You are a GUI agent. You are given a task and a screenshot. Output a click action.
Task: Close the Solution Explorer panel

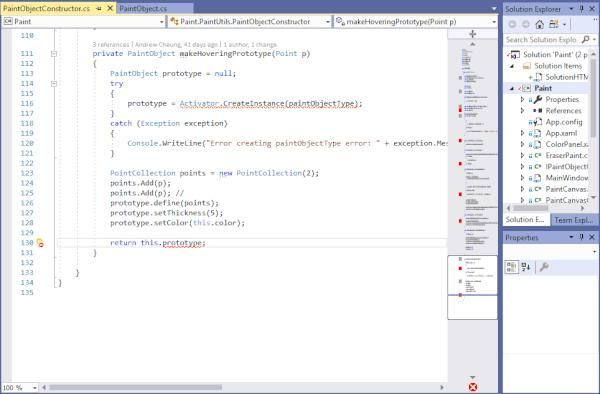[x=592, y=9]
